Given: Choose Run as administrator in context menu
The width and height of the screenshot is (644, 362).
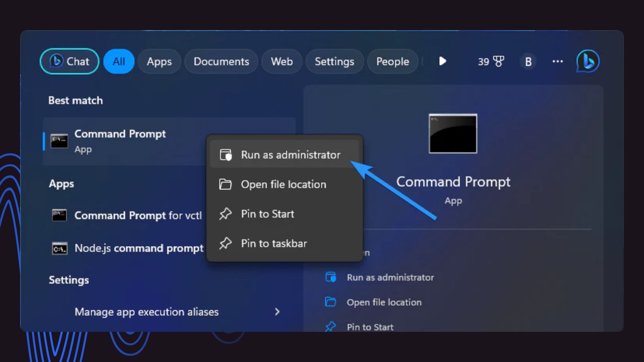Looking at the screenshot, I should pyautogui.click(x=284, y=155).
